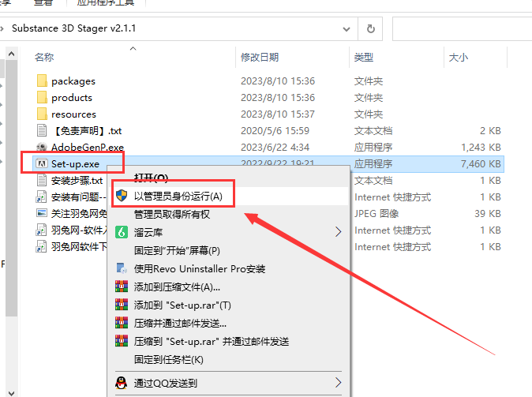Click the 7,460 KB size cell

[x=481, y=164]
